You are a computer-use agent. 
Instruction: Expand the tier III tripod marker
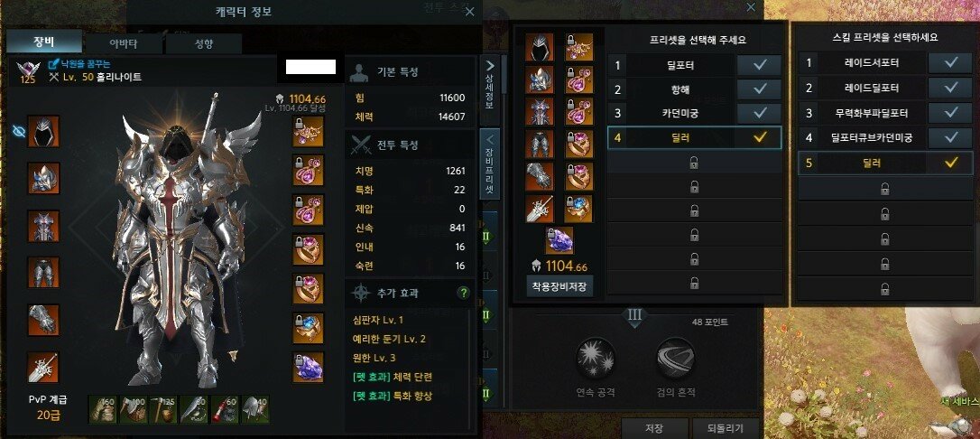pyautogui.click(x=634, y=316)
